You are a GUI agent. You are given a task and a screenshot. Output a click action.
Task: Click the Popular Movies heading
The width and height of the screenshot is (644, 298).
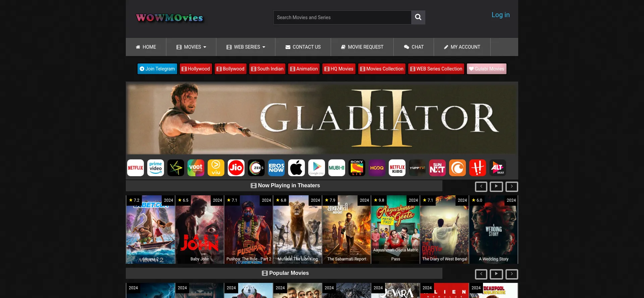tap(285, 273)
